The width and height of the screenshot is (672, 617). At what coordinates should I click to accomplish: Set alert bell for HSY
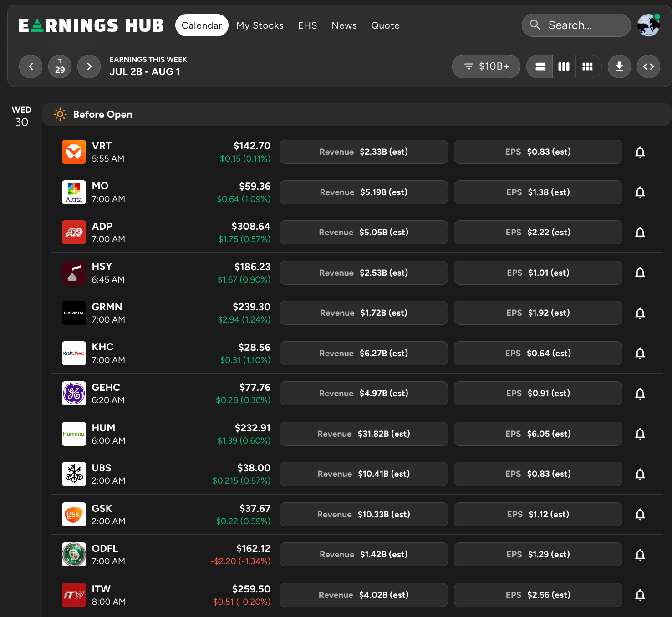640,273
